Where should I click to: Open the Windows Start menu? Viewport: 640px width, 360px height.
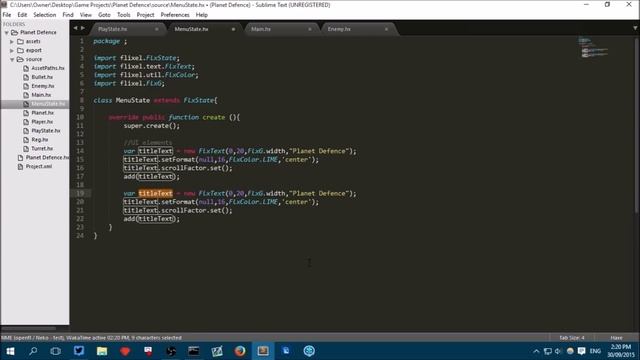(x=10, y=351)
